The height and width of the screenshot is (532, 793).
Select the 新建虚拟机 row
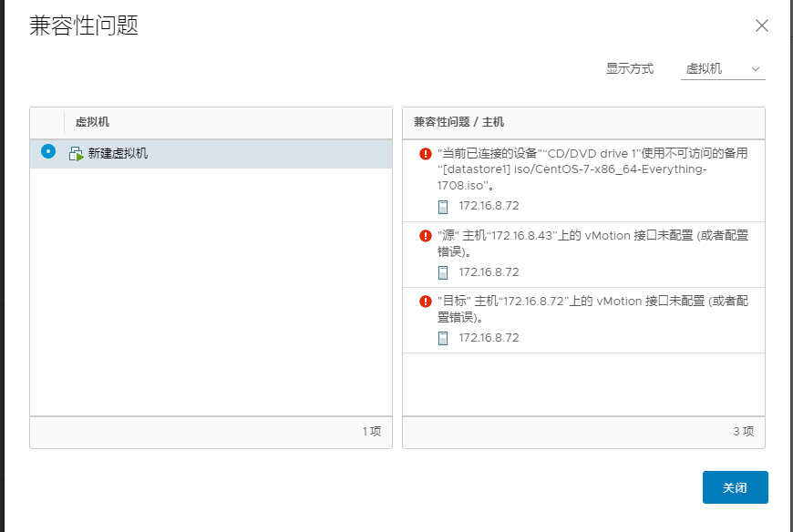point(211,154)
